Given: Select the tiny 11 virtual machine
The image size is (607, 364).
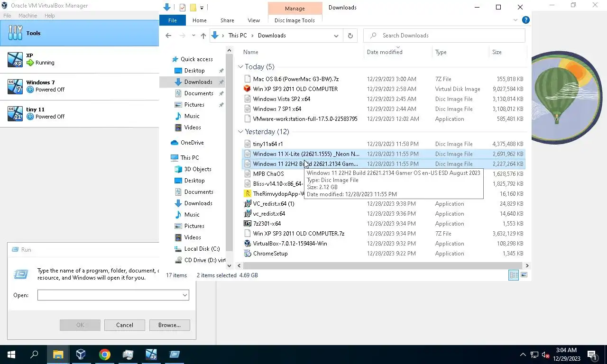Looking at the screenshot, I should pos(79,113).
